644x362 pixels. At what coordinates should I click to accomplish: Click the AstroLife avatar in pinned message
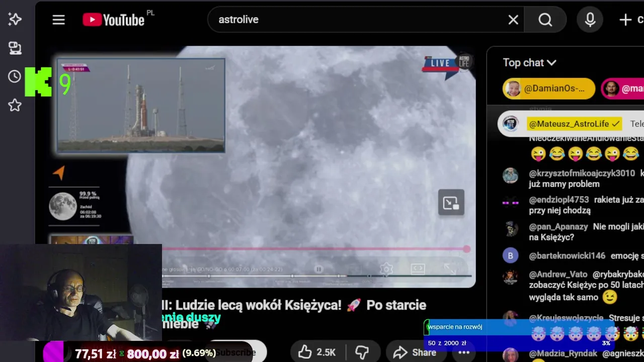[511, 124]
